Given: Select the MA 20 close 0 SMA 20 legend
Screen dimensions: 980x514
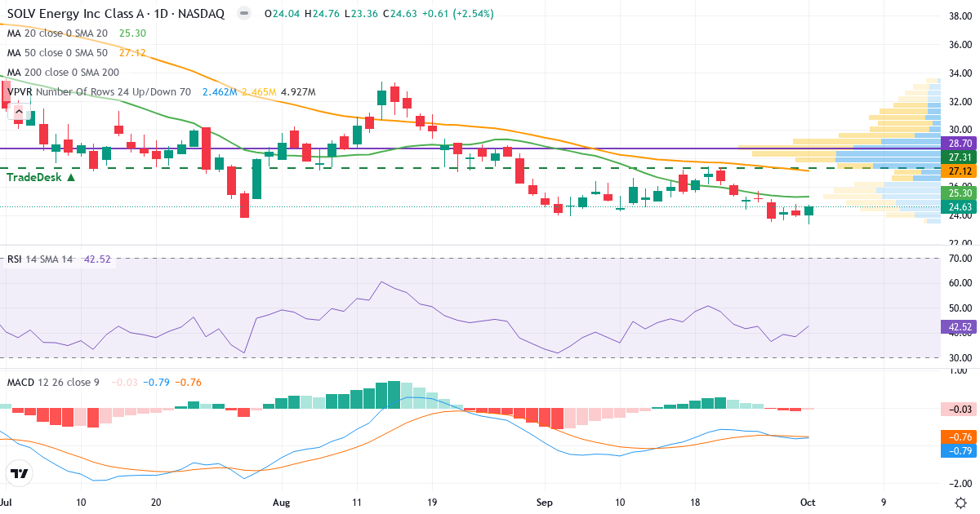Looking at the screenshot, I should click(57, 33).
